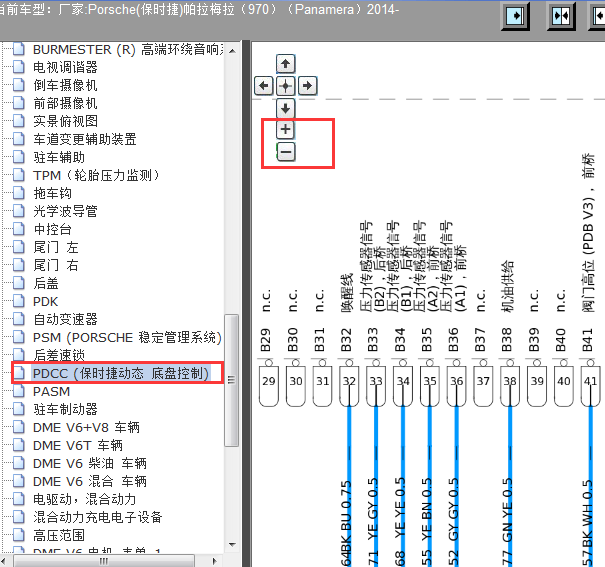
Task: Click the document icon beside 高压范围
Action: (x=19, y=535)
